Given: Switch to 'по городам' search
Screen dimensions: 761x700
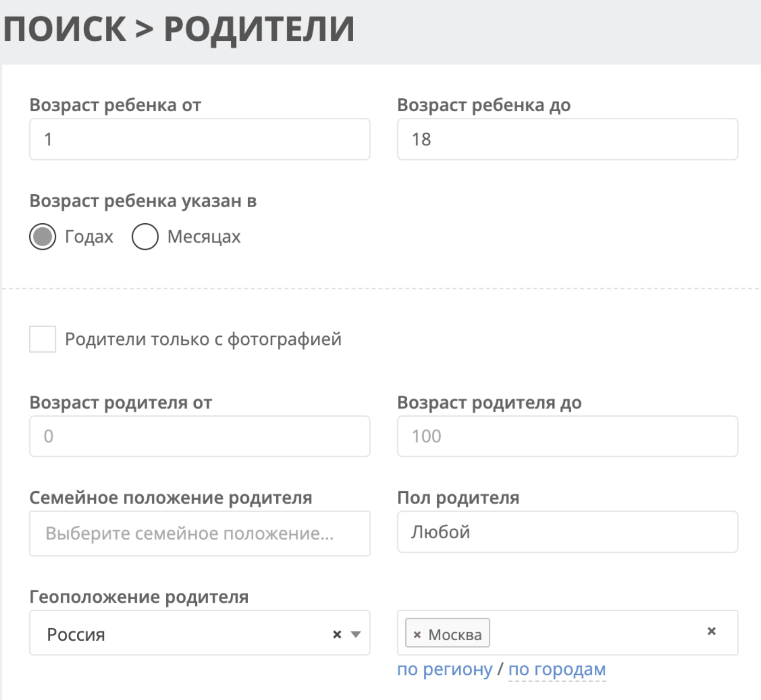Looking at the screenshot, I should click(557, 669).
